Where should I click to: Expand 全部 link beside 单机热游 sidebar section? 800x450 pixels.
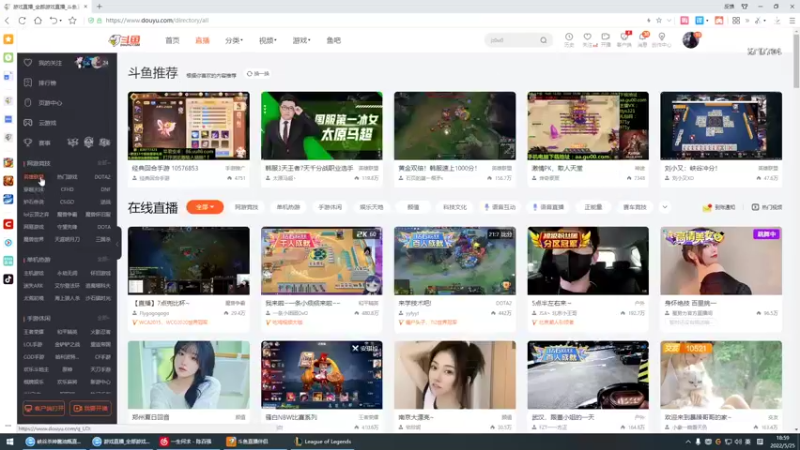[x=104, y=260]
